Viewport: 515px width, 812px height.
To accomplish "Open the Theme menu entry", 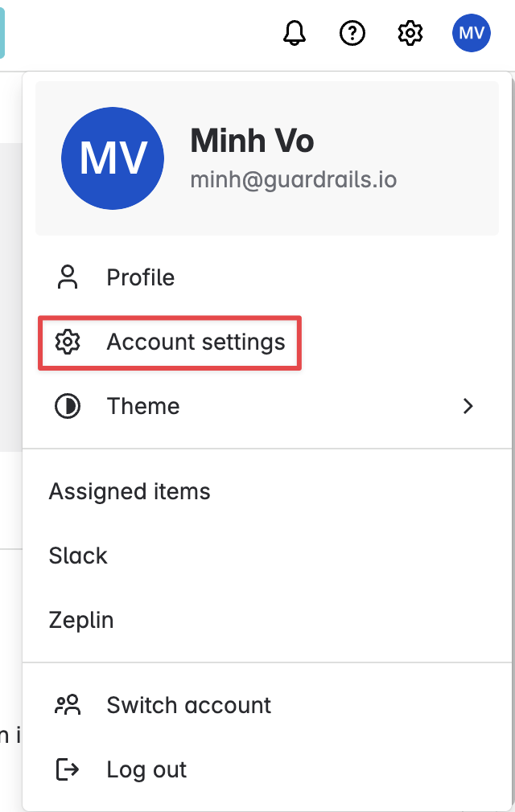I will coord(267,406).
